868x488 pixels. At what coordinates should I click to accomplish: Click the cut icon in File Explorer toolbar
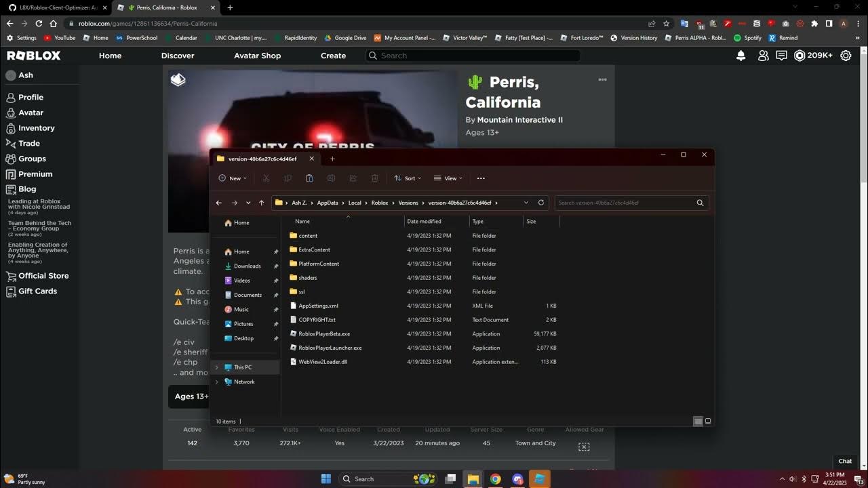click(266, 178)
